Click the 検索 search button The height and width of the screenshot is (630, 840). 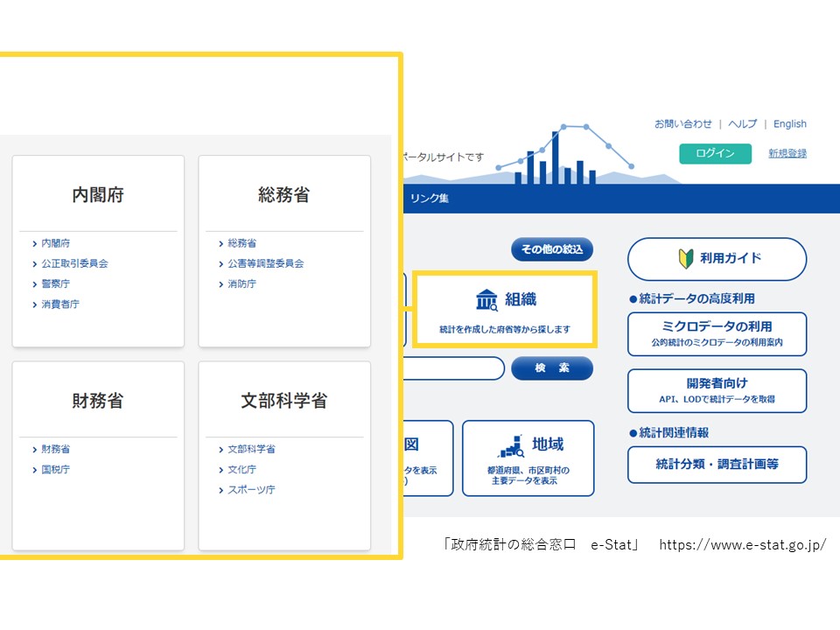coord(552,368)
